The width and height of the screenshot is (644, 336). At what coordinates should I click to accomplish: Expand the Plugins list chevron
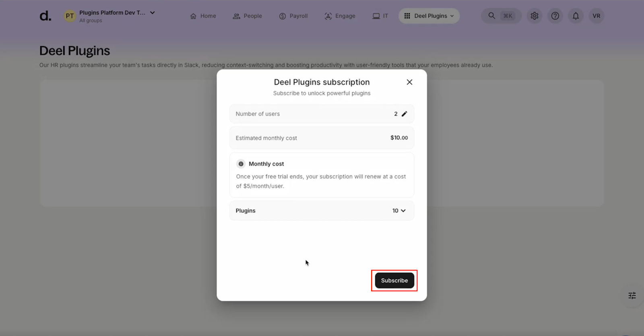pyautogui.click(x=403, y=211)
